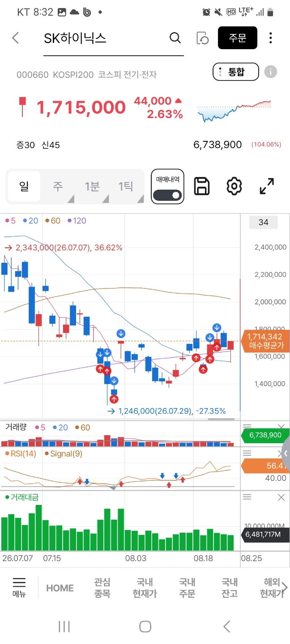Toggle the 매매내역 switch

coord(167,195)
